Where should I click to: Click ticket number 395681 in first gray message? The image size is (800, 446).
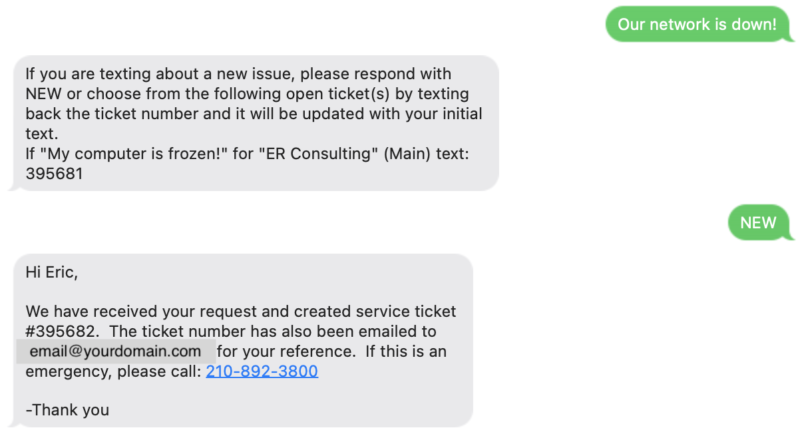tap(54, 174)
